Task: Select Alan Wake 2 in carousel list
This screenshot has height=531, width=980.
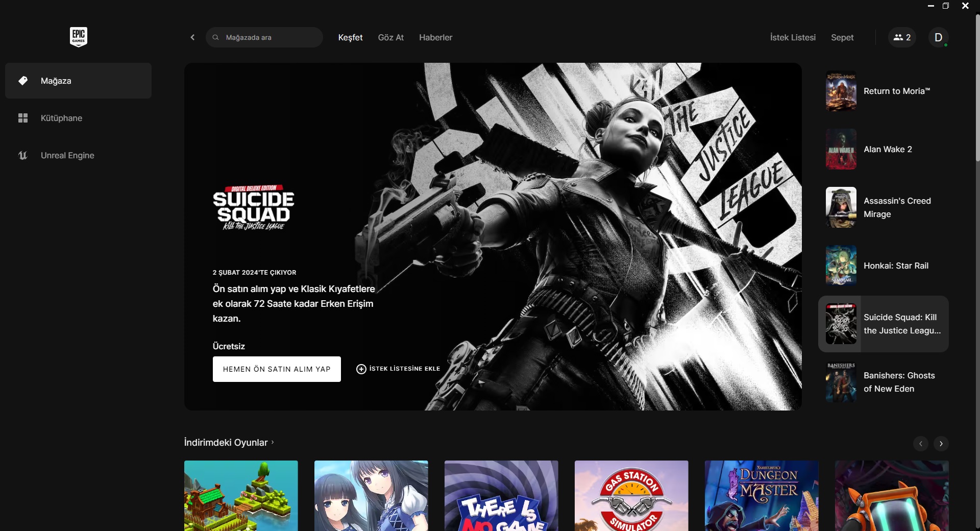Action: pyautogui.click(x=884, y=149)
